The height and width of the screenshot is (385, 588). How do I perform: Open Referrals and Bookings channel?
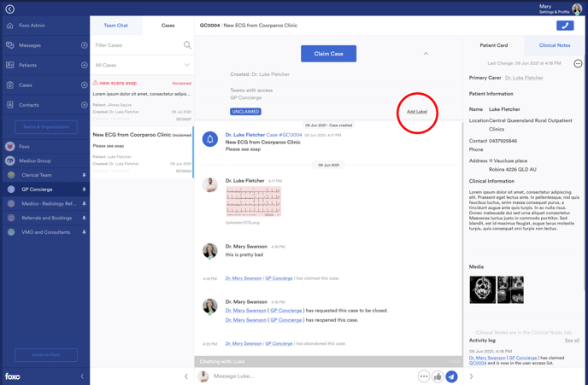click(45, 218)
